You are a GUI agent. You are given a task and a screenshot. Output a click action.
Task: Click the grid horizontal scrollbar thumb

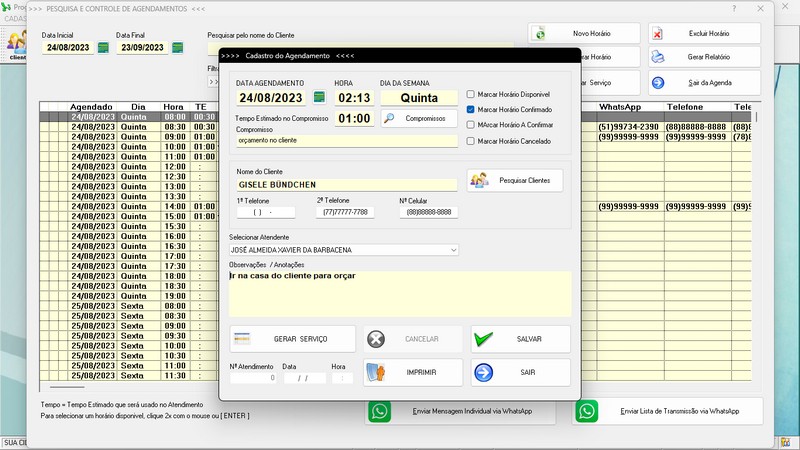(67, 387)
